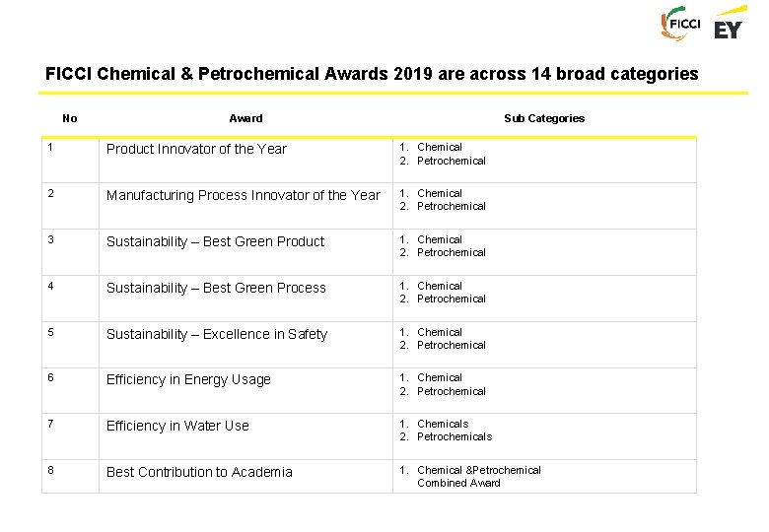Screen dimensions: 769x532
Task: Select 'Sustainability – Best Green Product' cell
Action: click(x=245, y=252)
